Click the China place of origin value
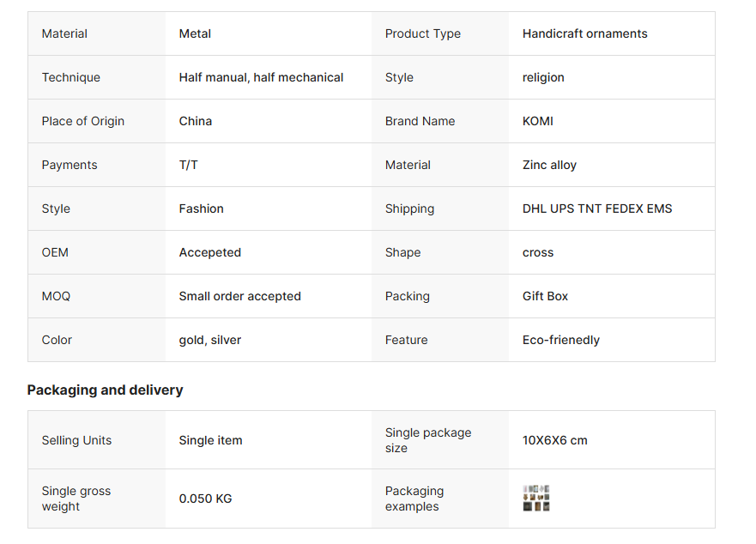Image resolution: width=756 pixels, height=544 pixels. click(195, 122)
